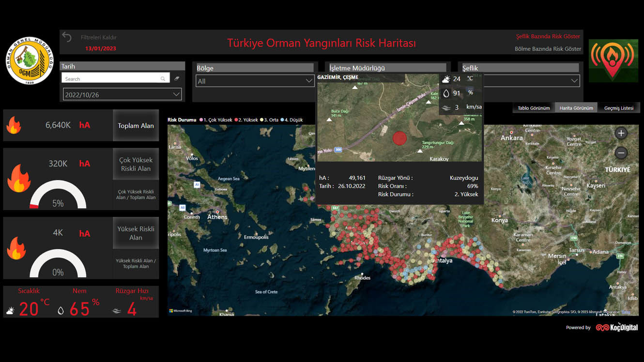Click the Bölme Bazında Risk Göster link
Image resolution: width=644 pixels, height=362 pixels.
pos(548,48)
